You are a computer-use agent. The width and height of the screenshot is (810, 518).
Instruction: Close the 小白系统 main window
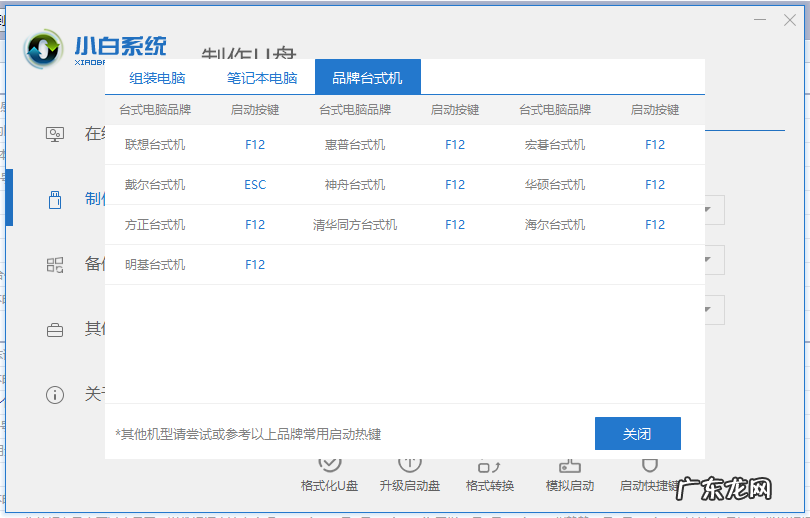(x=789, y=20)
